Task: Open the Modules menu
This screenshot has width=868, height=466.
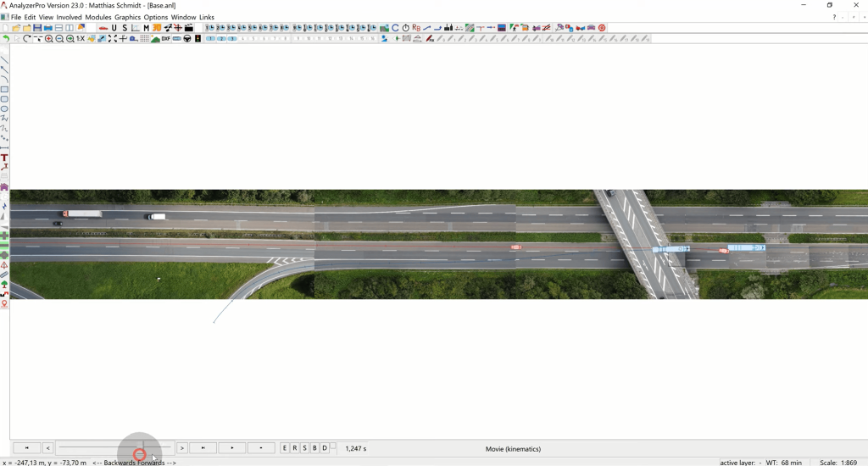Action: tap(98, 17)
